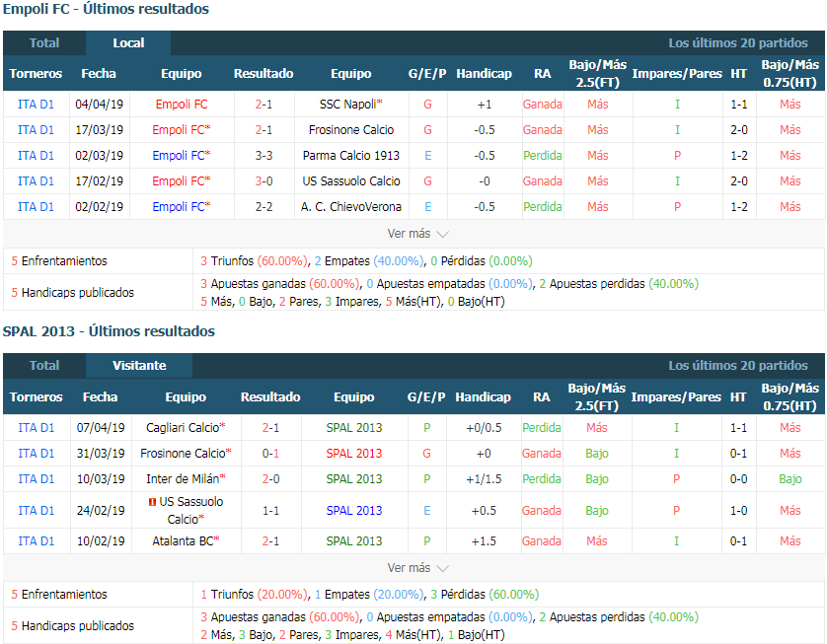827x644 pixels.
Task: Click handicap +0/0.5 in Cagliari row
Action: point(484,427)
